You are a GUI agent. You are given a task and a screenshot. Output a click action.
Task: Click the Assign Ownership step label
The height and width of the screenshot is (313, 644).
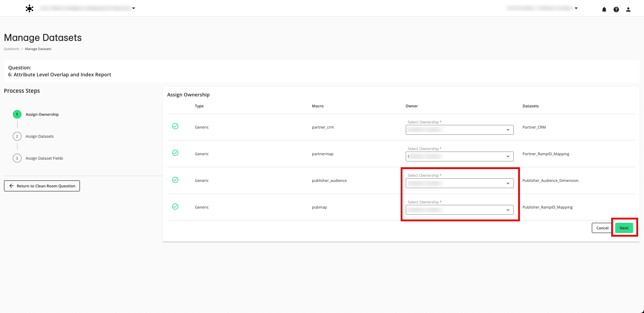coord(42,114)
